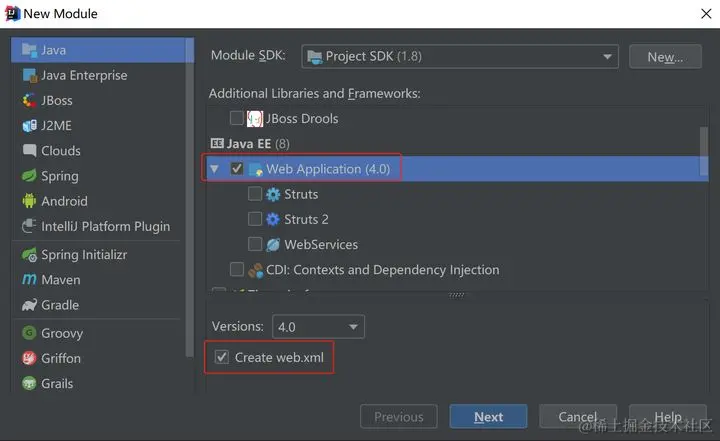
Task: Click the frameworks list vertical scrollbar
Action: pyautogui.click(x=703, y=152)
